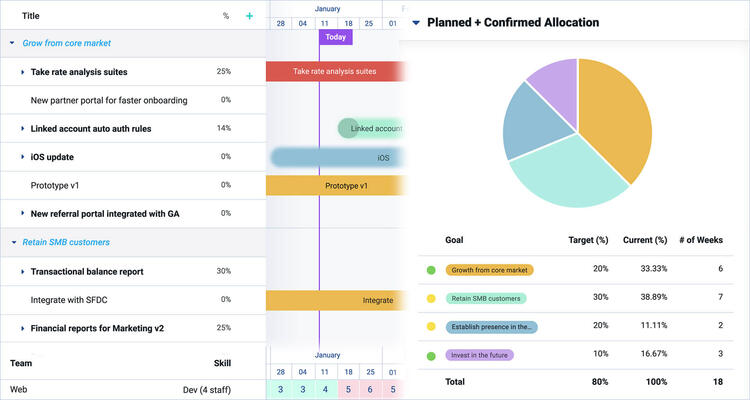Sort by the Title column header
This screenshot has width=750, height=400.
point(30,16)
